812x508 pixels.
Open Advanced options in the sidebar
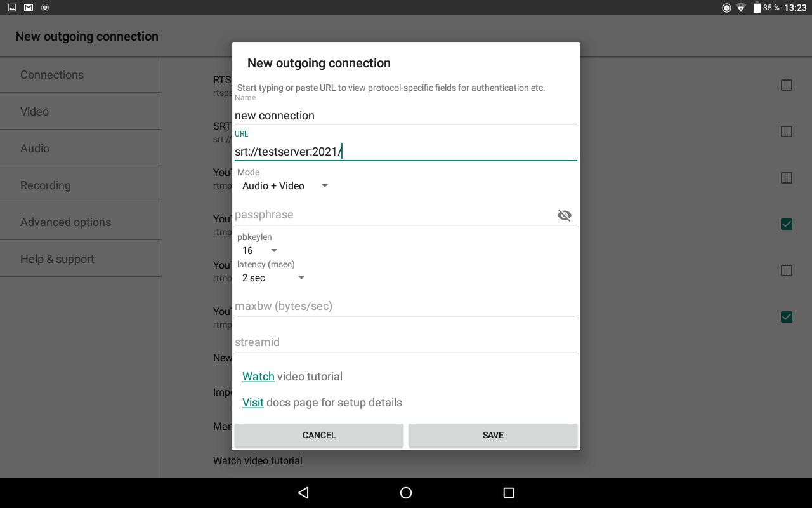(81, 222)
